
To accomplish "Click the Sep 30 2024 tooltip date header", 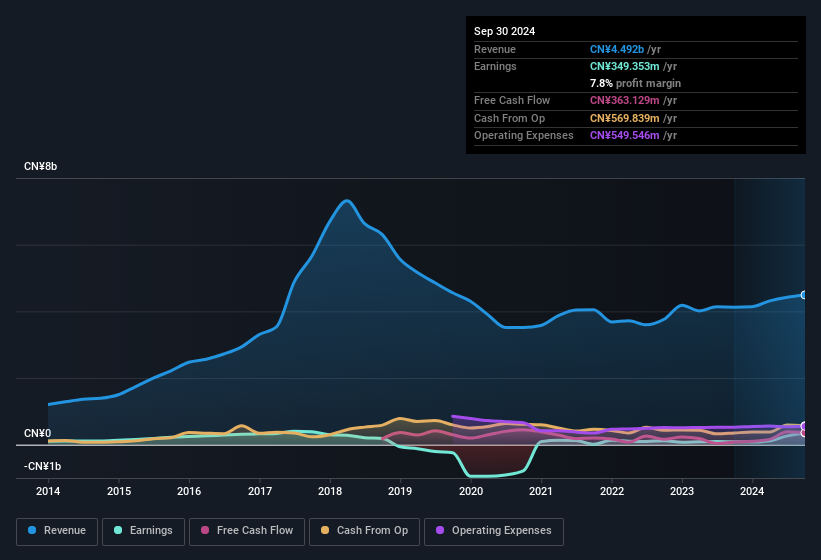I will [x=504, y=31].
